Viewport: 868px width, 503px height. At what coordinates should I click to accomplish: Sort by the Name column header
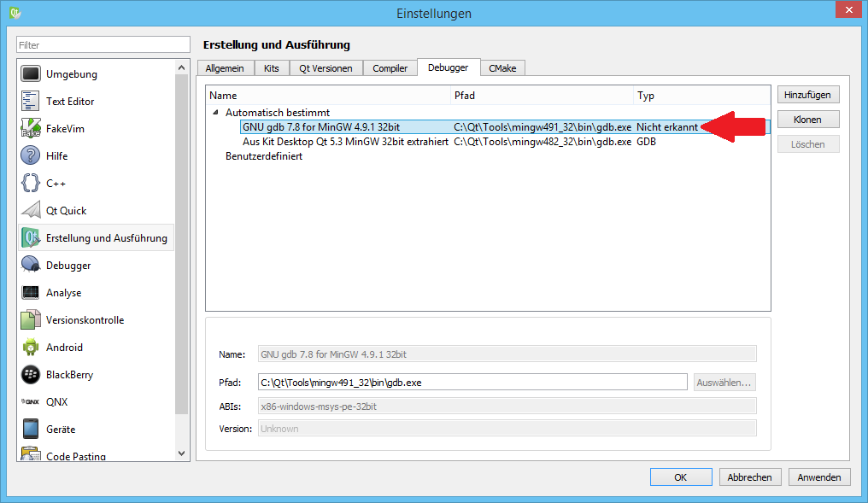point(328,95)
